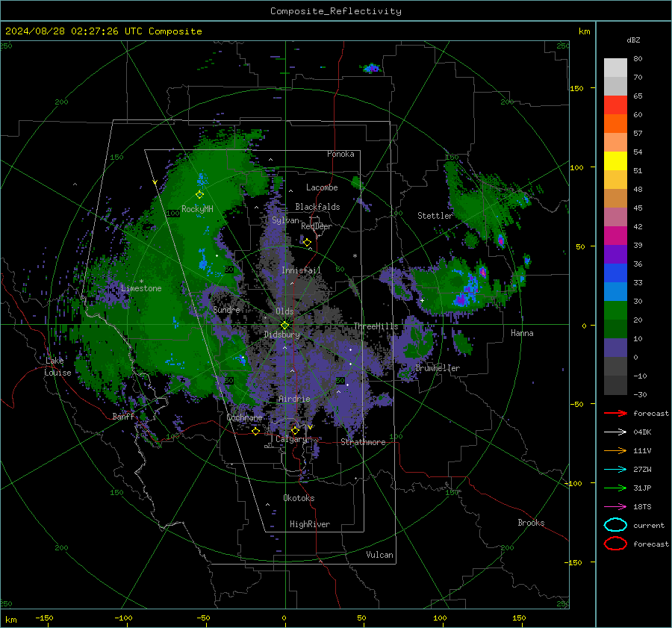Viewport: 672px width, 628px height.
Task: Click the Drumheller town label
Action: pos(438,368)
